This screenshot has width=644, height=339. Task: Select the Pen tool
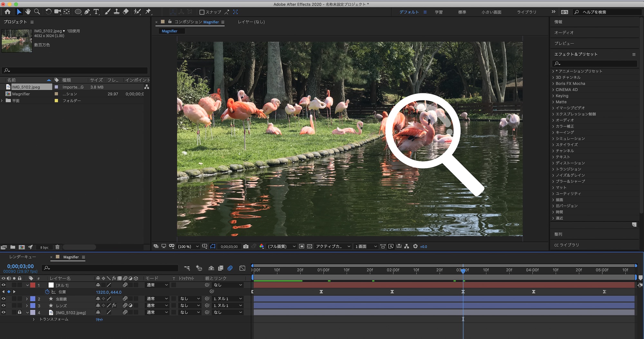(x=87, y=12)
